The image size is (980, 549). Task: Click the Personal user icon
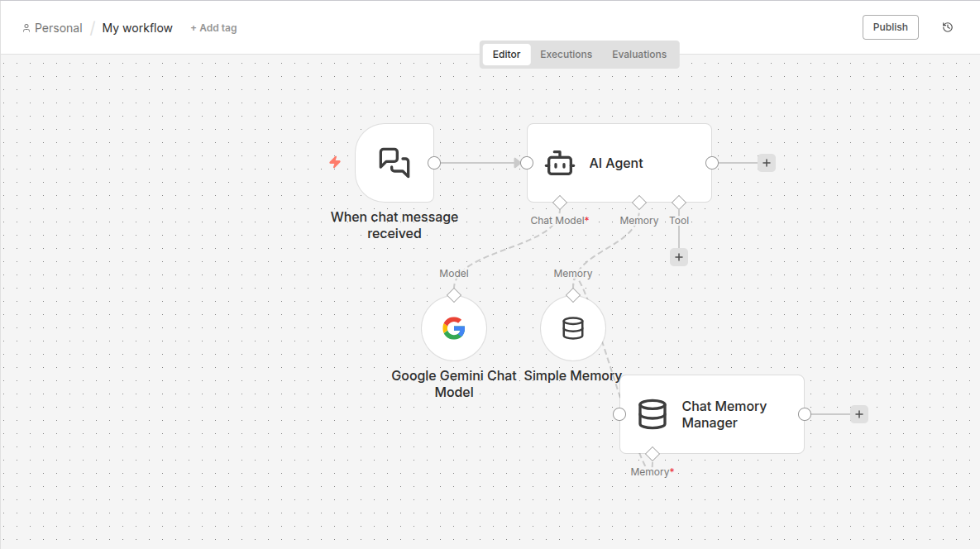click(26, 28)
